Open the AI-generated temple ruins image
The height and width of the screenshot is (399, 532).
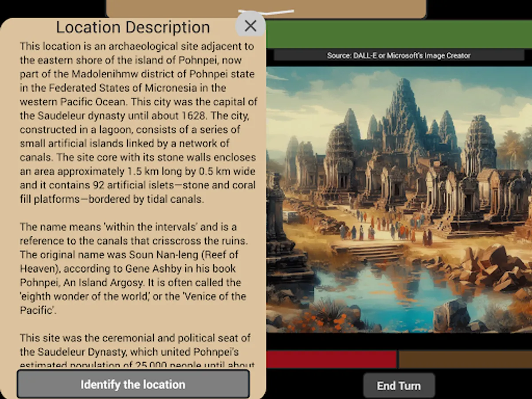(399, 199)
